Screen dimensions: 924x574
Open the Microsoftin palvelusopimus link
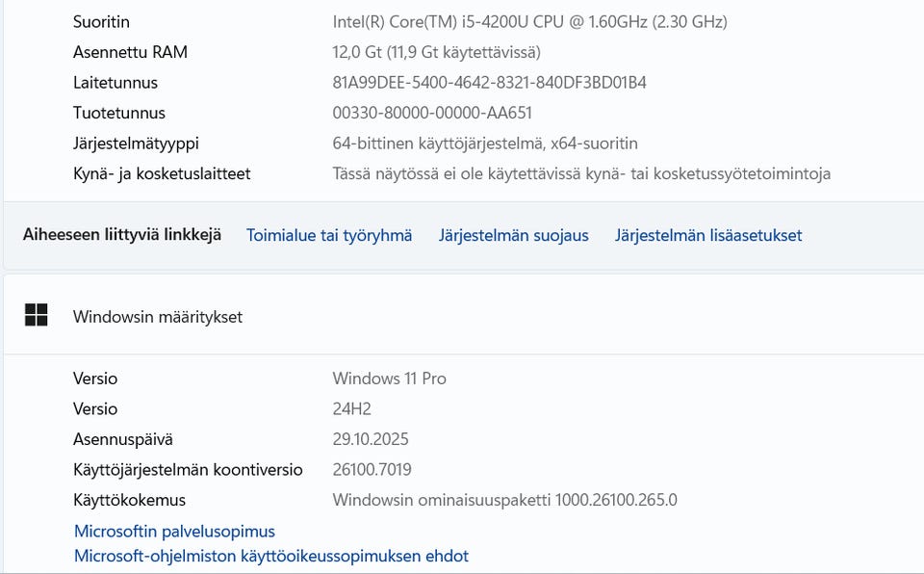pyautogui.click(x=174, y=532)
